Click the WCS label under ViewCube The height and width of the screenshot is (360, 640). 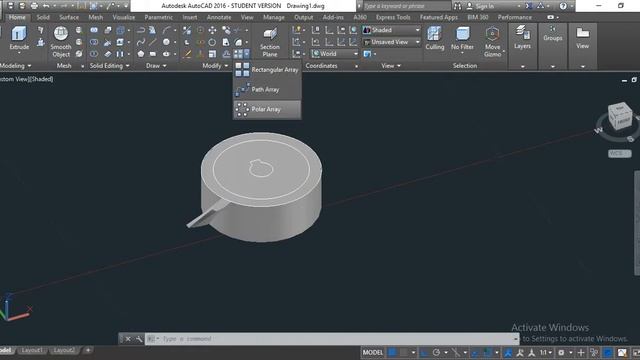point(619,153)
